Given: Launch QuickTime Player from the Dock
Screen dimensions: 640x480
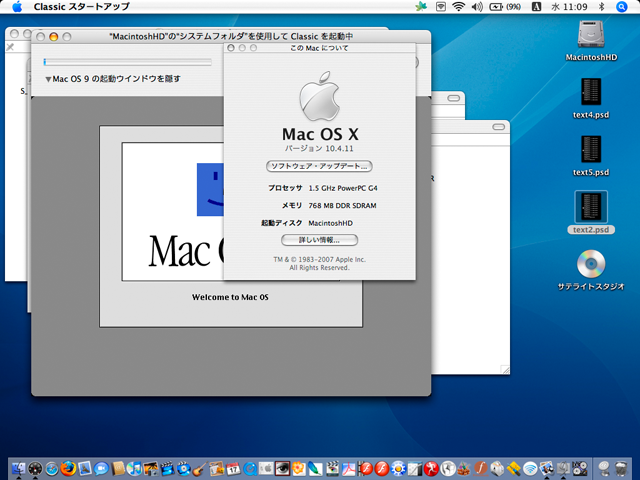Looking at the screenshot, I should click(x=250, y=469).
